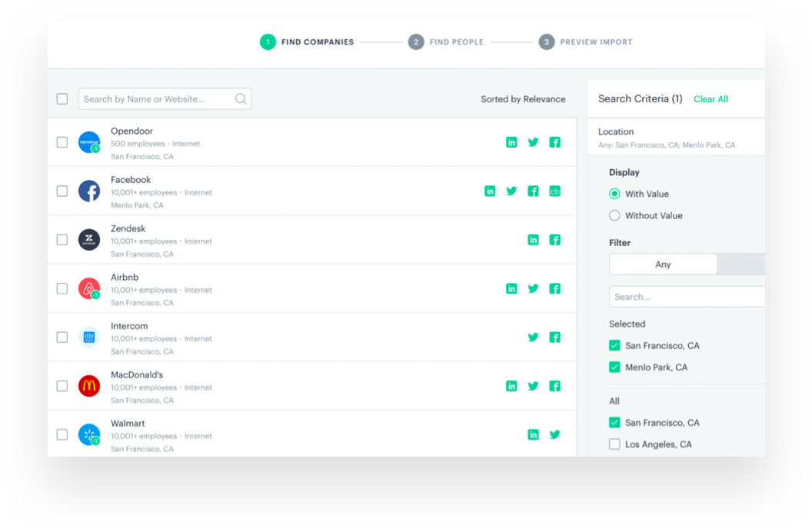Open Walmart's Twitter icon
Image resolution: width=812 pixels, height=532 pixels.
[554, 434]
